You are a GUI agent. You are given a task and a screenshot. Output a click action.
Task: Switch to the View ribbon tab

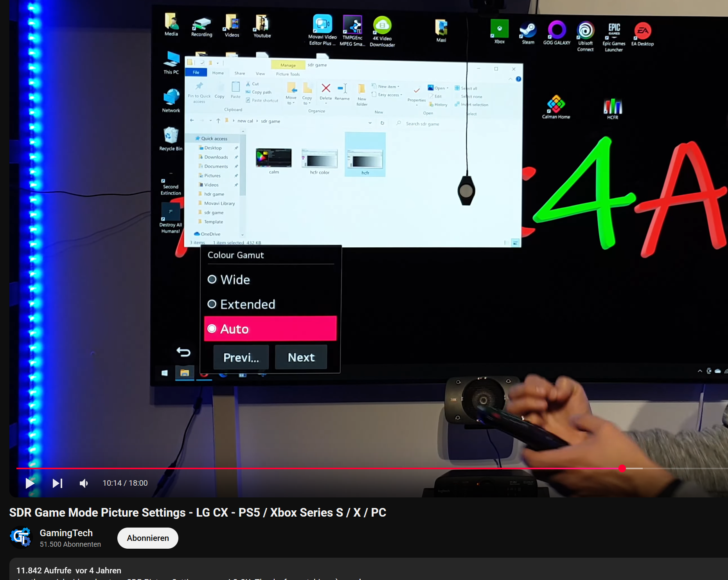[260, 73]
